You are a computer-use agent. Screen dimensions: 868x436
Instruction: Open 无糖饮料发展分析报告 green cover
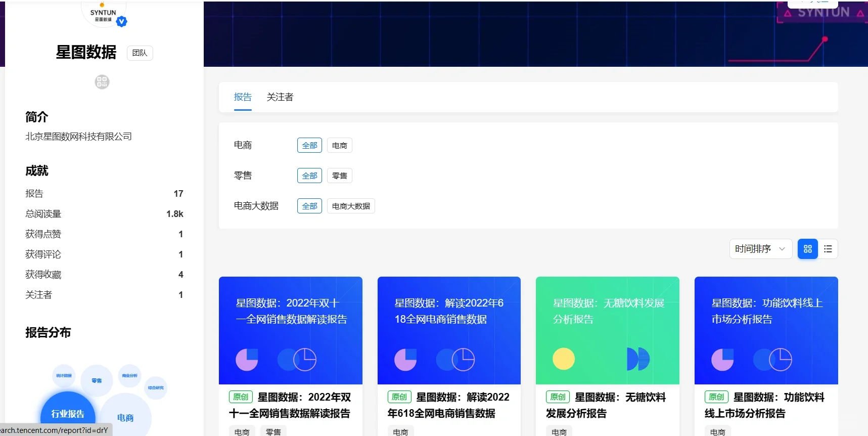coord(608,330)
